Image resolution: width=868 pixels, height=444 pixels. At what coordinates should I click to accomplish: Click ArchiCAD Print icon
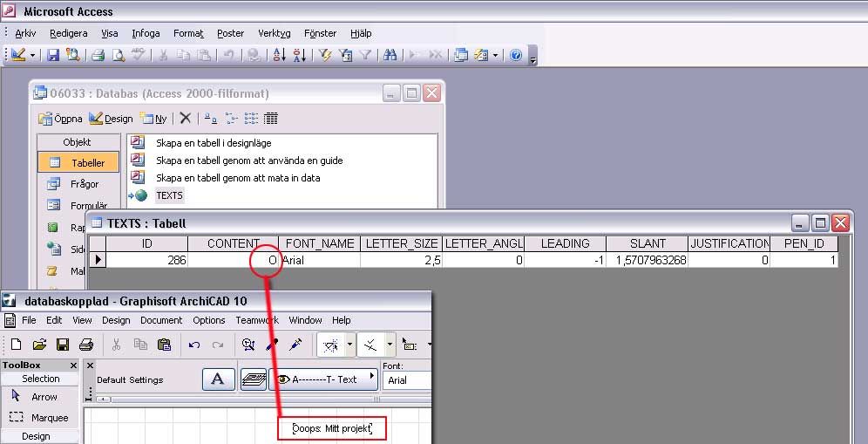[85, 345]
